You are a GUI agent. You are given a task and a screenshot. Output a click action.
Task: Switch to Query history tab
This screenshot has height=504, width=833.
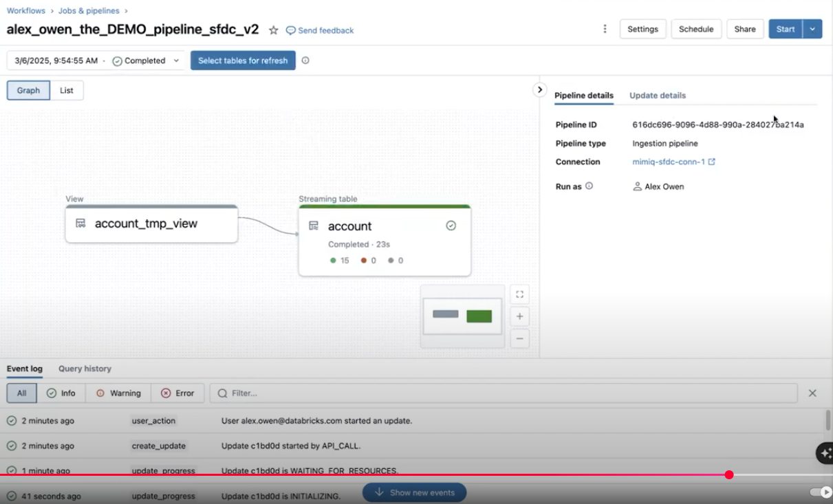85,369
